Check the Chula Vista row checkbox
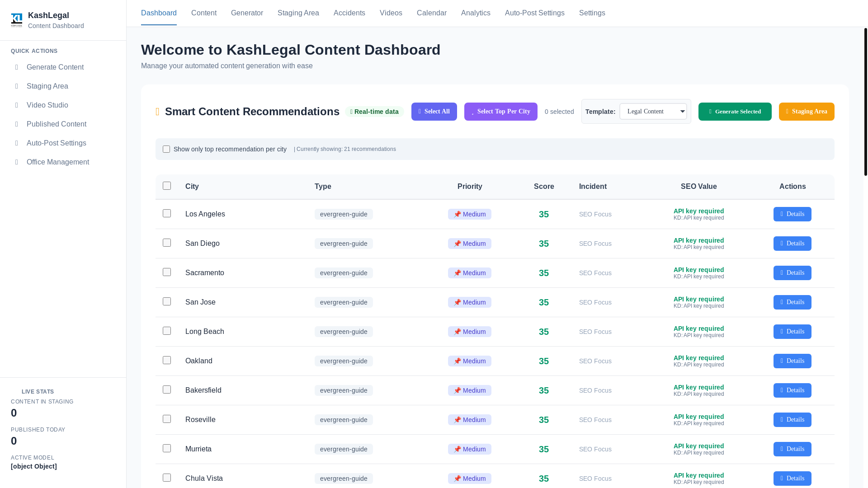Image resolution: width=868 pixels, height=488 pixels. click(x=167, y=478)
